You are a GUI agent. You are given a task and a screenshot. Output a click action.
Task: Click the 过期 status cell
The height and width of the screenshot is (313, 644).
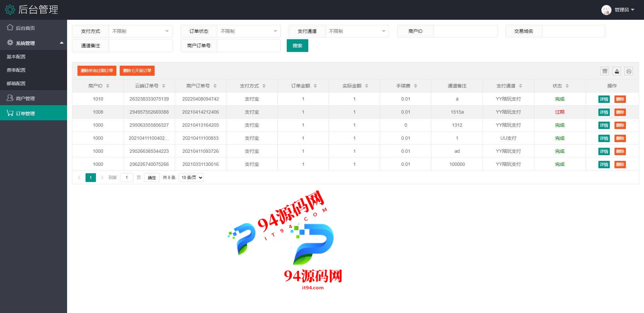point(559,112)
